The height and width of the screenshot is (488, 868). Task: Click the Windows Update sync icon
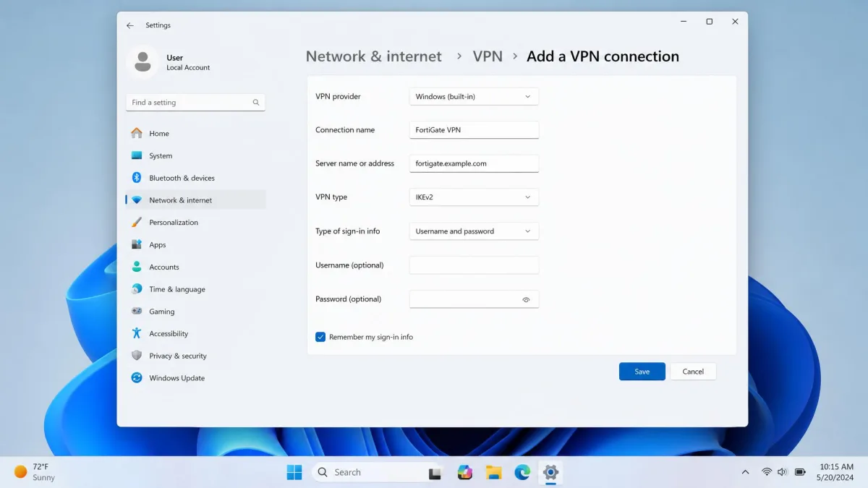click(x=137, y=378)
